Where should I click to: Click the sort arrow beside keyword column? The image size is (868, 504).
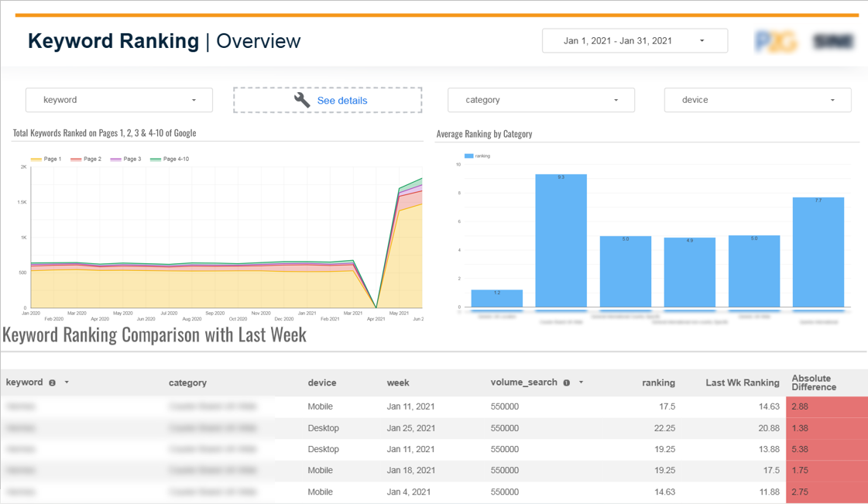coord(67,382)
